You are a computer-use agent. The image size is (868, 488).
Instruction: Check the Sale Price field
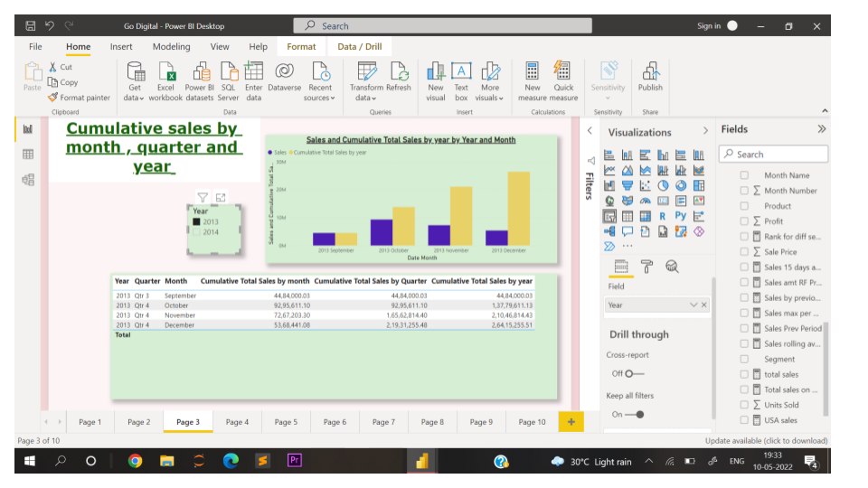744,252
